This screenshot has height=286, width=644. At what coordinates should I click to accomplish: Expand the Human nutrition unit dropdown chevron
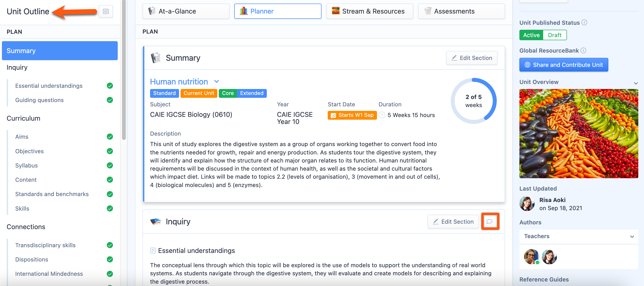216,82
